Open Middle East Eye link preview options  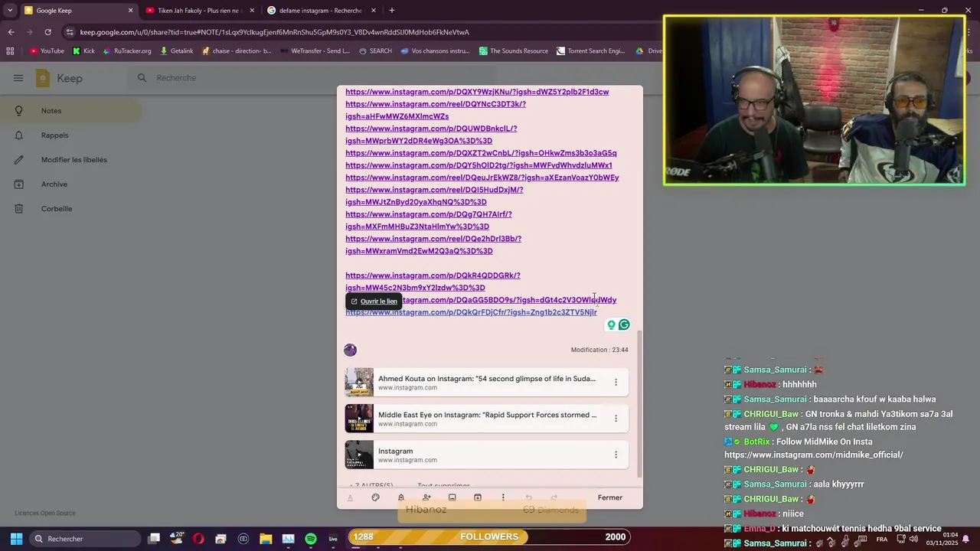616,419
